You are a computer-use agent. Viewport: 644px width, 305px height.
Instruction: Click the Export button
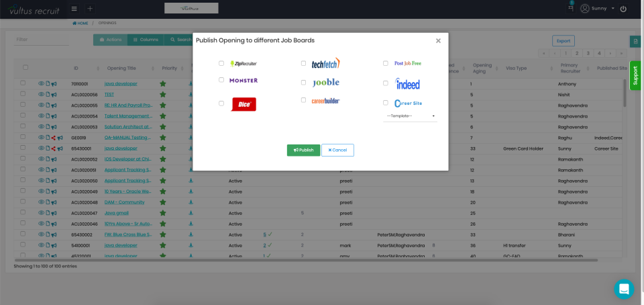coord(563,41)
